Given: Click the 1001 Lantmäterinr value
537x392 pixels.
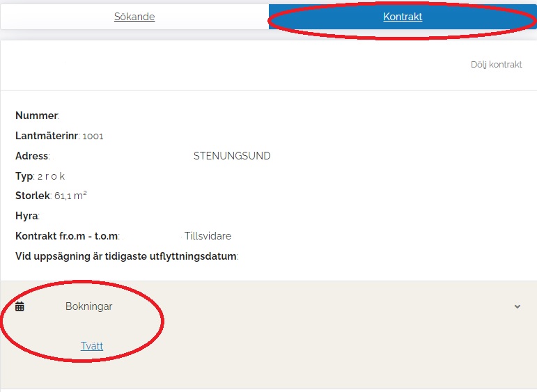Looking at the screenshot, I should coord(93,136).
